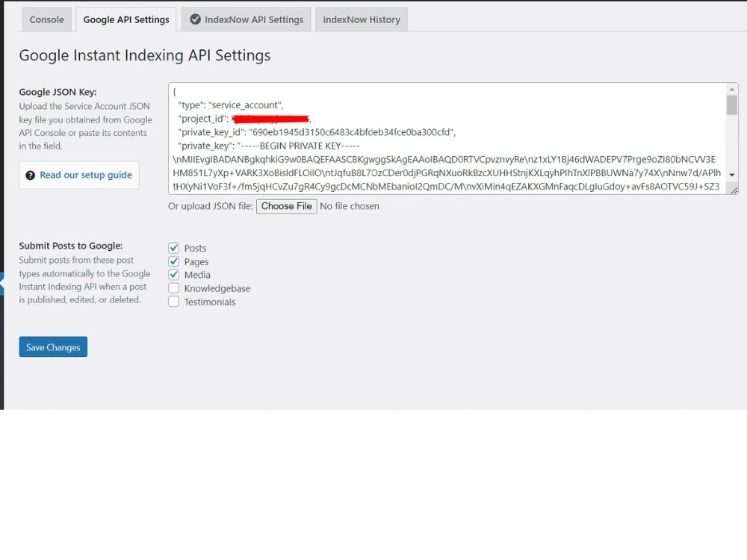Uncheck the Posts checkbox

coord(173,248)
